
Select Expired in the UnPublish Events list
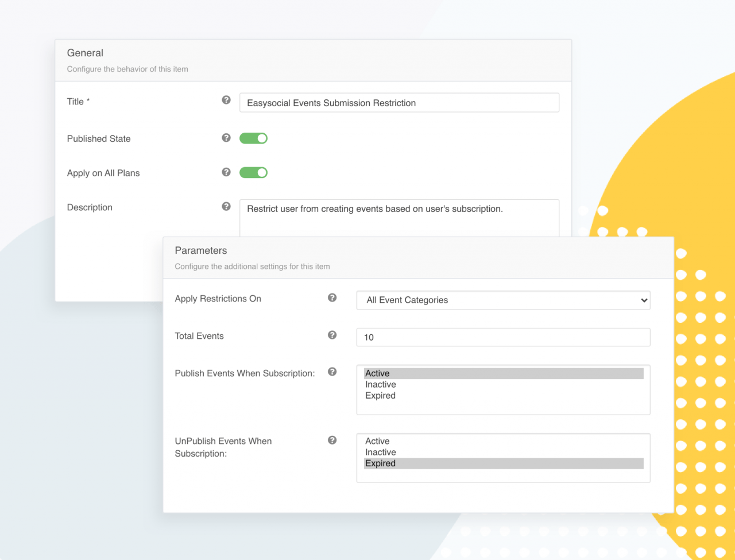click(504, 463)
